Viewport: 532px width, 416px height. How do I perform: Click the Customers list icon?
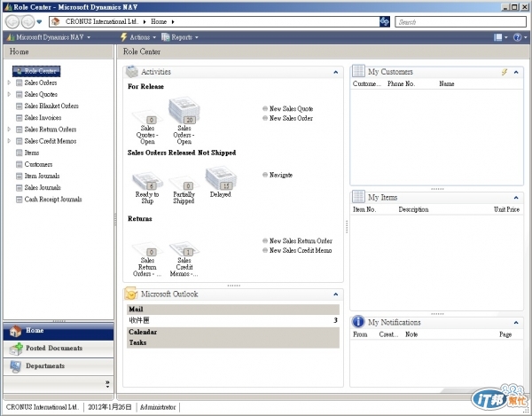[20, 165]
